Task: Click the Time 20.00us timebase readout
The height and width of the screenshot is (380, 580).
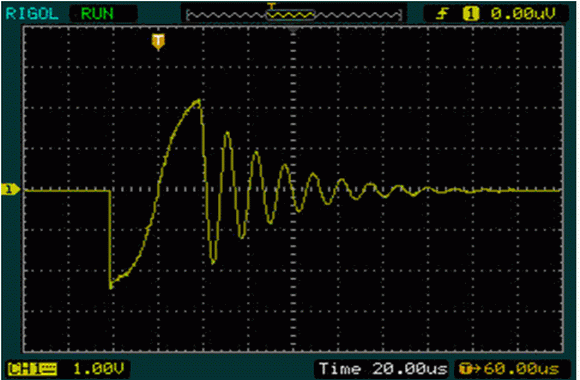Action: tap(383, 369)
